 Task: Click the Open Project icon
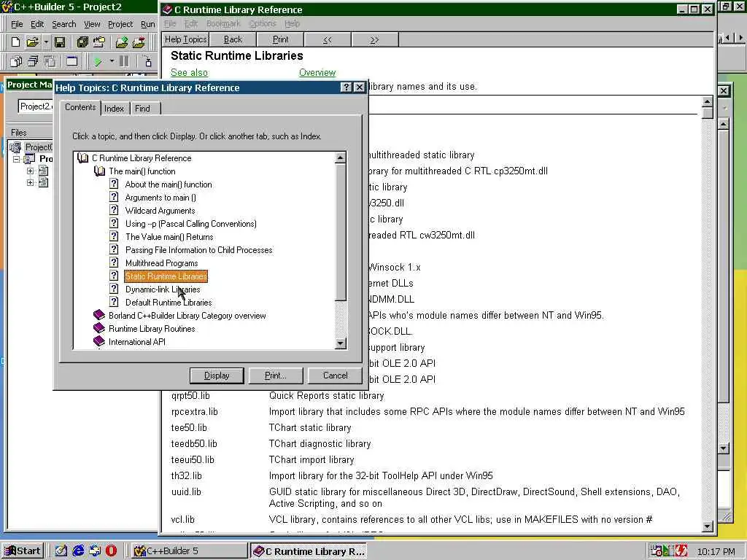pos(99,42)
